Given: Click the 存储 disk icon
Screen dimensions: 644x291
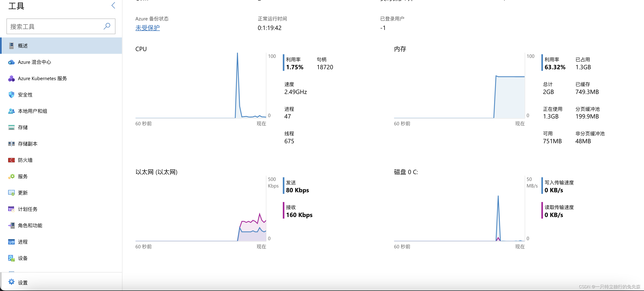Looking at the screenshot, I should (11, 128).
